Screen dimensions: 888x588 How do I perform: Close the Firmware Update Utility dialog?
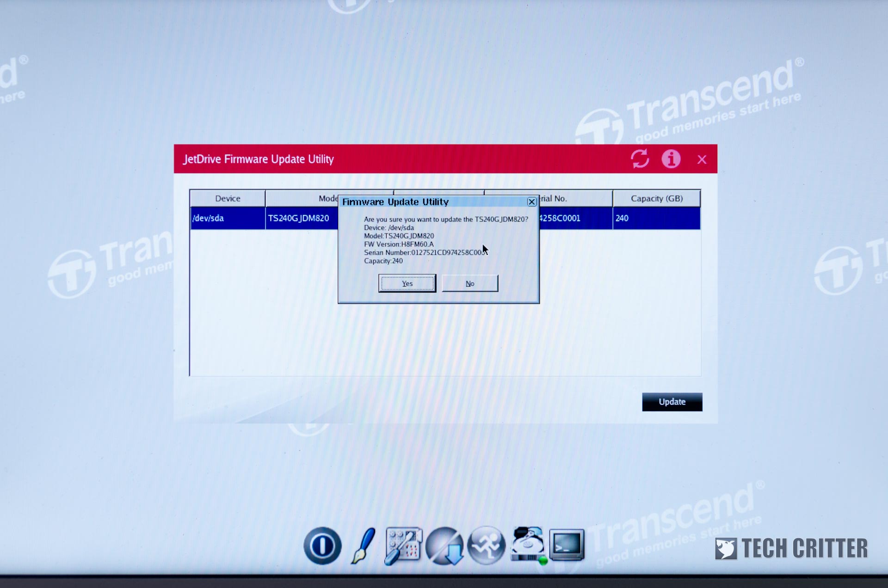click(532, 202)
